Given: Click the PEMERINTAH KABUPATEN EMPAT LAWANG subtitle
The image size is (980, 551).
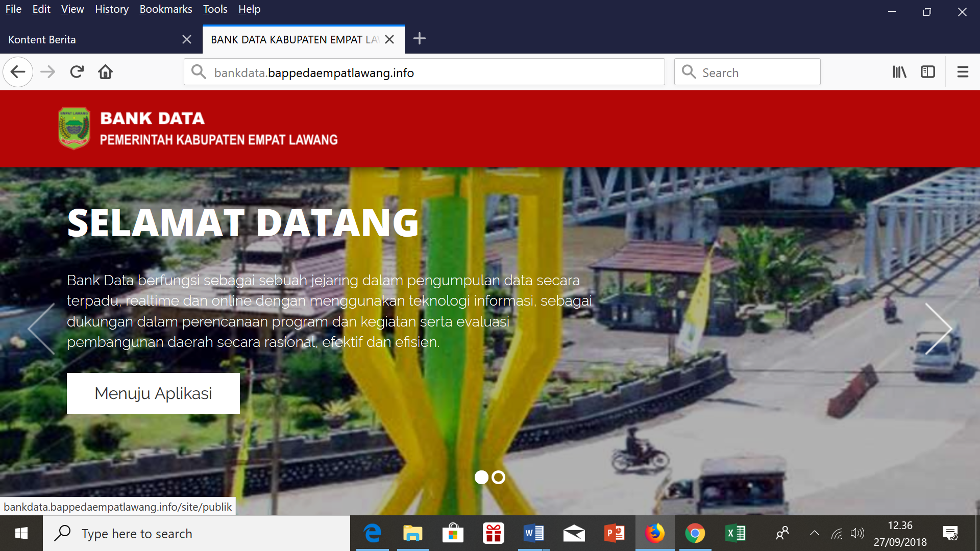Looking at the screenshot, I should click(x=219, y=140).
